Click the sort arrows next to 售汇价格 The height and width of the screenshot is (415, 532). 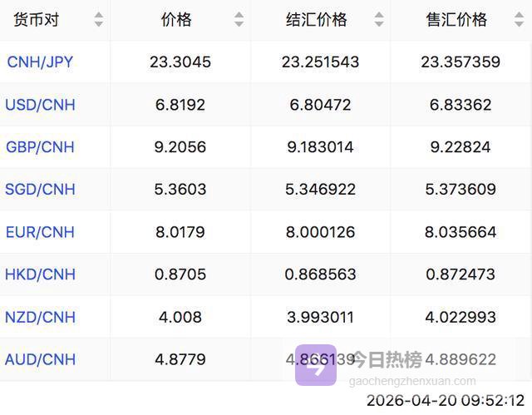point(519,20)
